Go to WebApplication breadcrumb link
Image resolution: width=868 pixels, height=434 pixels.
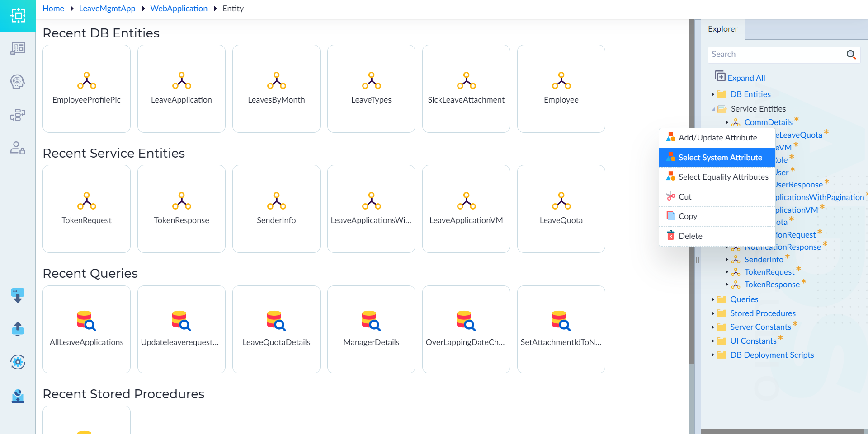[x=179, y=9]
